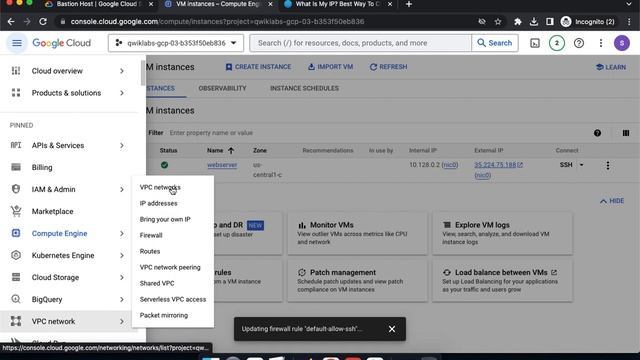Click the Marketplace cart icon
640x360 pixels.
pos(16,211)
